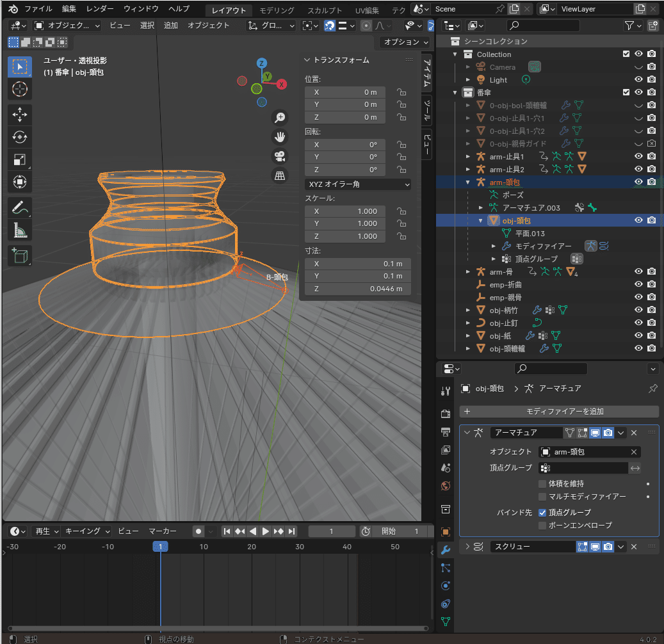Uncheck 頂点グループ bind option

[542, 512]
